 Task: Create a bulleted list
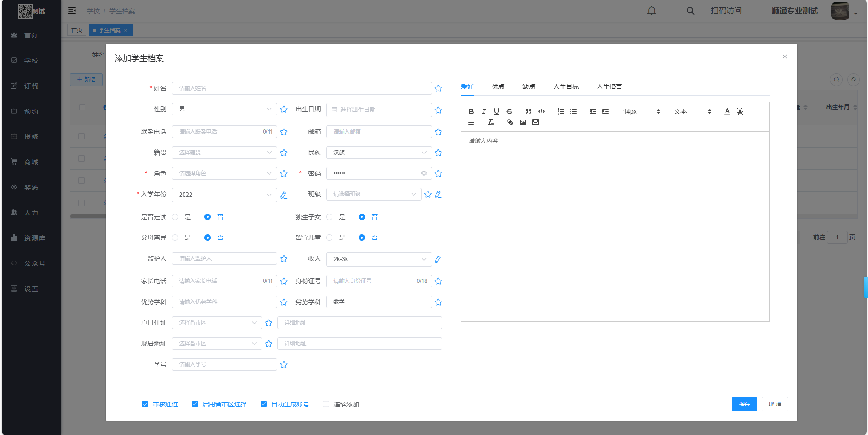(x=574, y=111)
